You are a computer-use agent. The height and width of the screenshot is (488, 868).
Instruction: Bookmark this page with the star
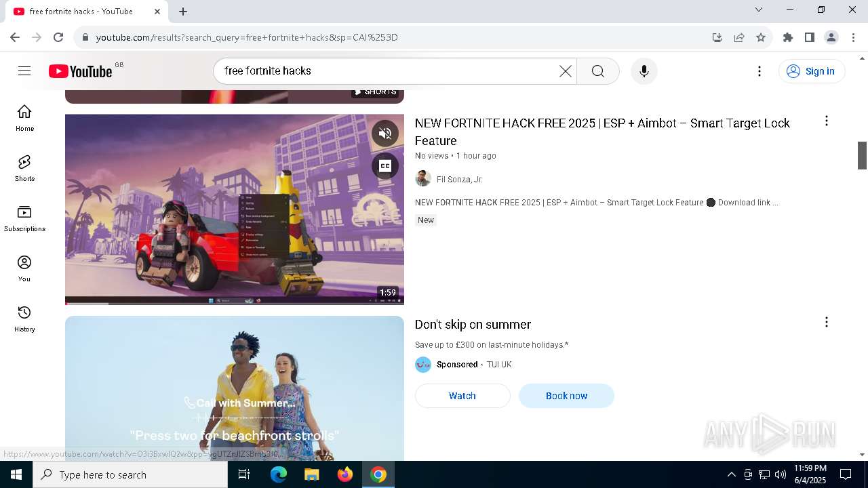coord(761,37)
